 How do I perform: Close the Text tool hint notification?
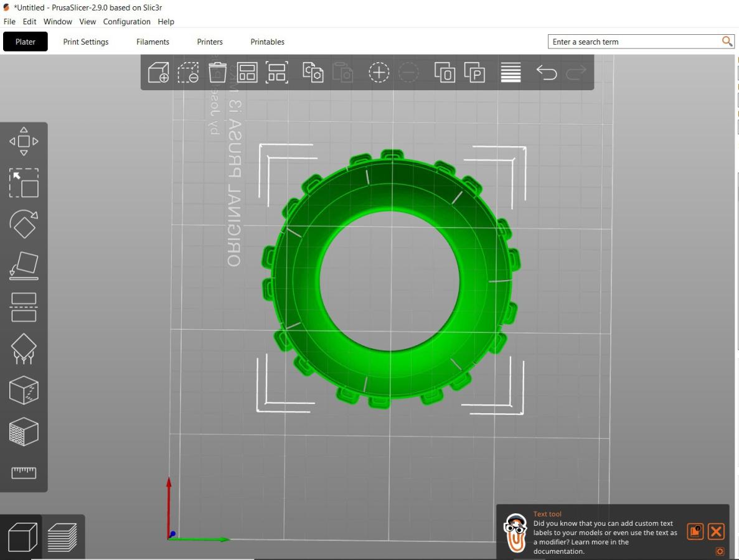(716, 531)
